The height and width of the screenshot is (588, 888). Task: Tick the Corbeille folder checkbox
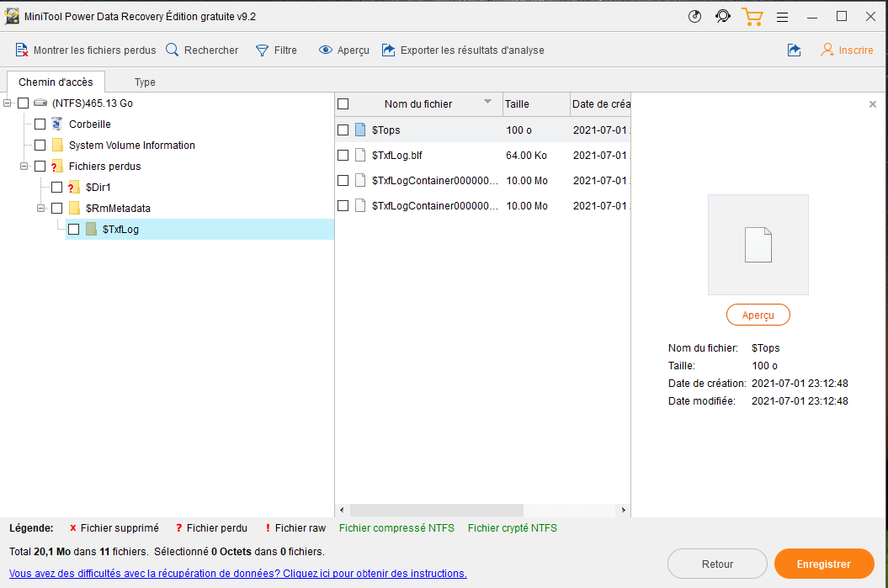[x=40, y=124]
